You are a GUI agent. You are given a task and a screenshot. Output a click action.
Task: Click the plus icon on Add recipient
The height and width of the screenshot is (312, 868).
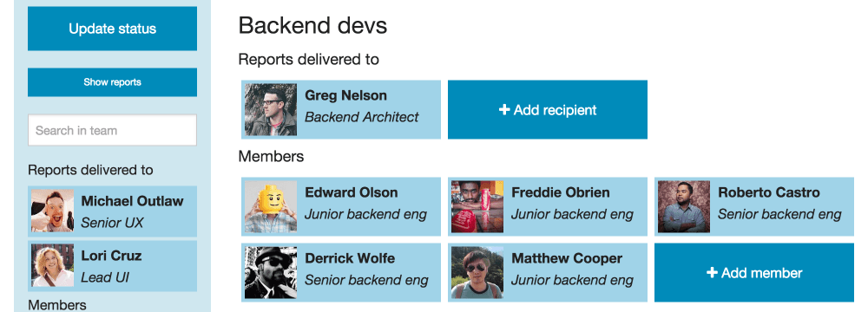[x=503, y=110]
